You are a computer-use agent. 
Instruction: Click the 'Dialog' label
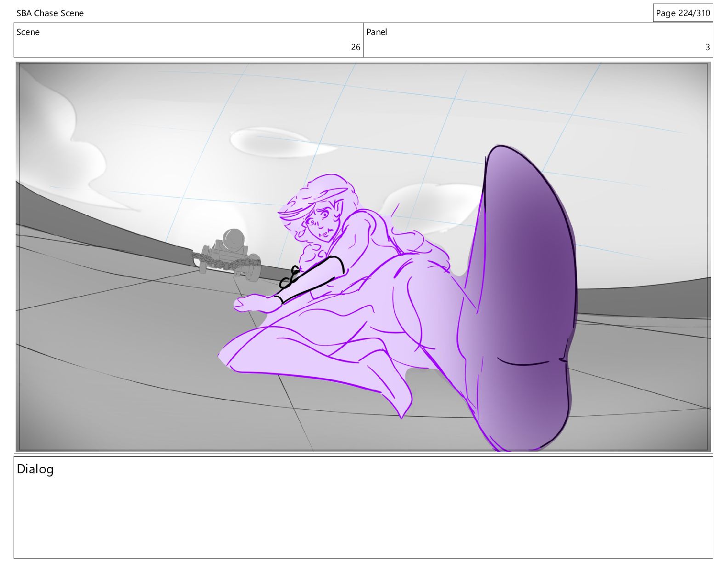35,469
